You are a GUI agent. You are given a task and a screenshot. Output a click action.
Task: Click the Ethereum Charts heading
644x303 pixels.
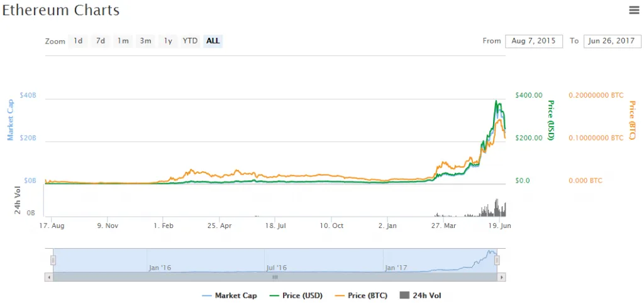tap(61, 10)
